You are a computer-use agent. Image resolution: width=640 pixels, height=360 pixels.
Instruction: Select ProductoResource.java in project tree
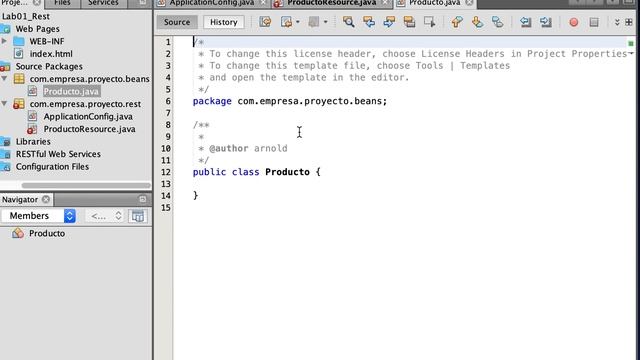[89, 129]
